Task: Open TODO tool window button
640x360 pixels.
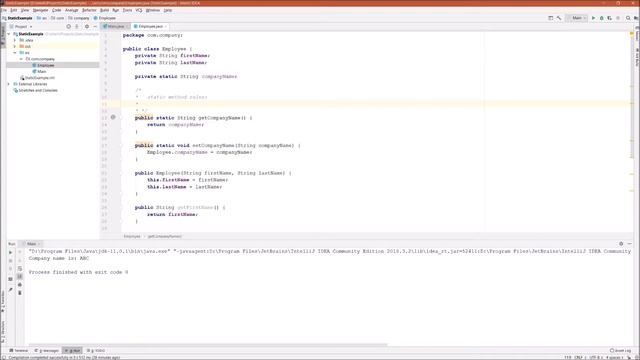Action: coord(96,351)
